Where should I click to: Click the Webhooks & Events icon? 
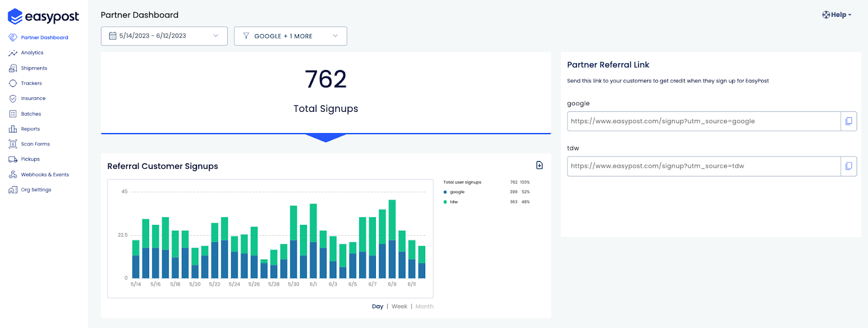click(13, 175)
